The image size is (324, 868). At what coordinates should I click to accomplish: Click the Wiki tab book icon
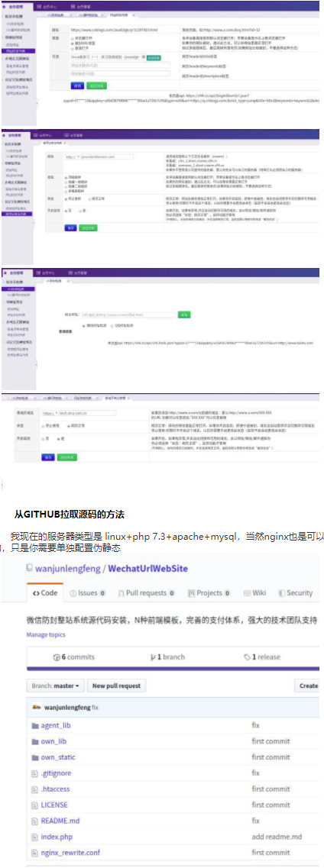point(247,593)
